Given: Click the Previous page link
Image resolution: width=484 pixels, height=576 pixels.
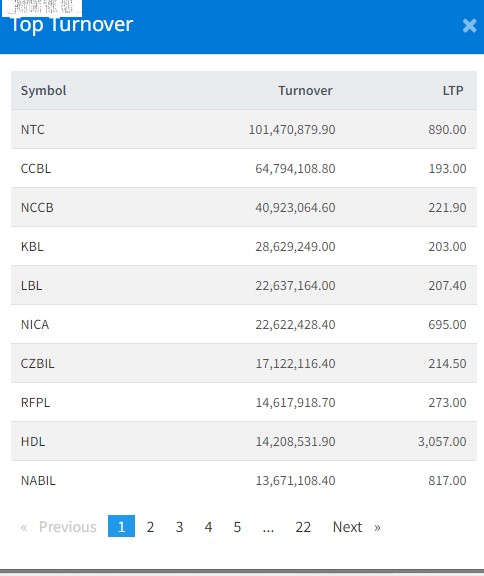Looking at the screenshot, I should (x=59, y=526).
